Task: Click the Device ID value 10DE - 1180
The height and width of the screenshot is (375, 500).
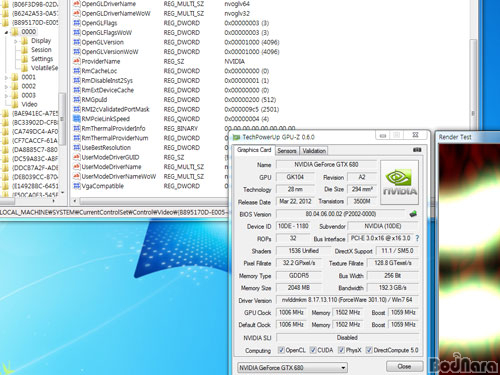Action: [x=293, y=226]
